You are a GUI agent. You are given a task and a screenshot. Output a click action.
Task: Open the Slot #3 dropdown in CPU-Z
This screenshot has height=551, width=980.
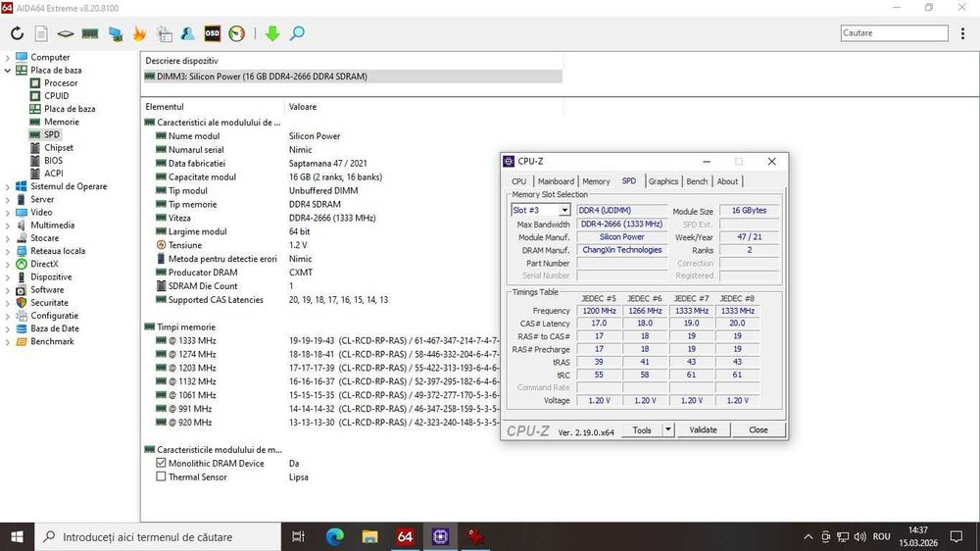564,210
